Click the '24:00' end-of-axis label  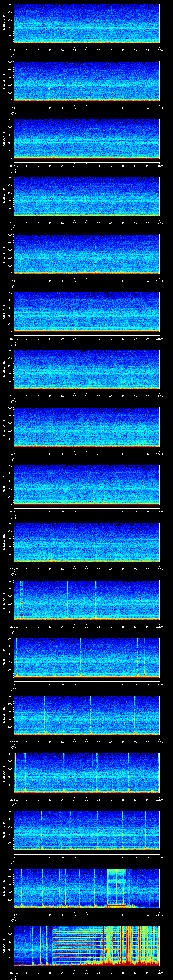pos(160,511)
